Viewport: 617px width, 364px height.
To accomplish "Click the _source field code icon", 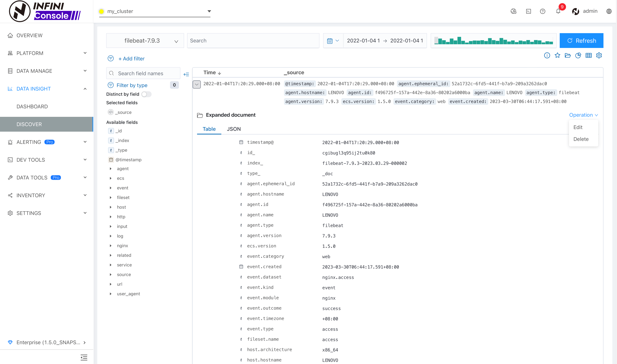I will pyautogui.click(x=110, y=112).
